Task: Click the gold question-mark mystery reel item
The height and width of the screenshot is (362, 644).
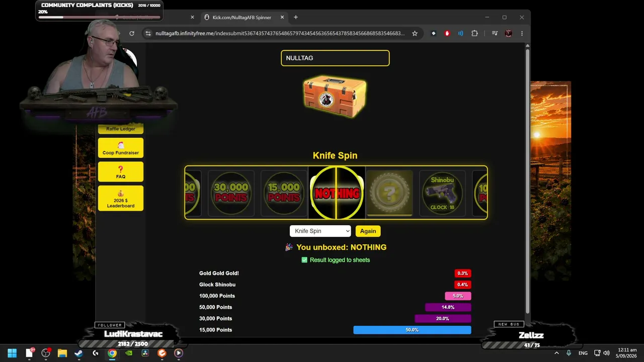Action: click(x=389, y=193)
